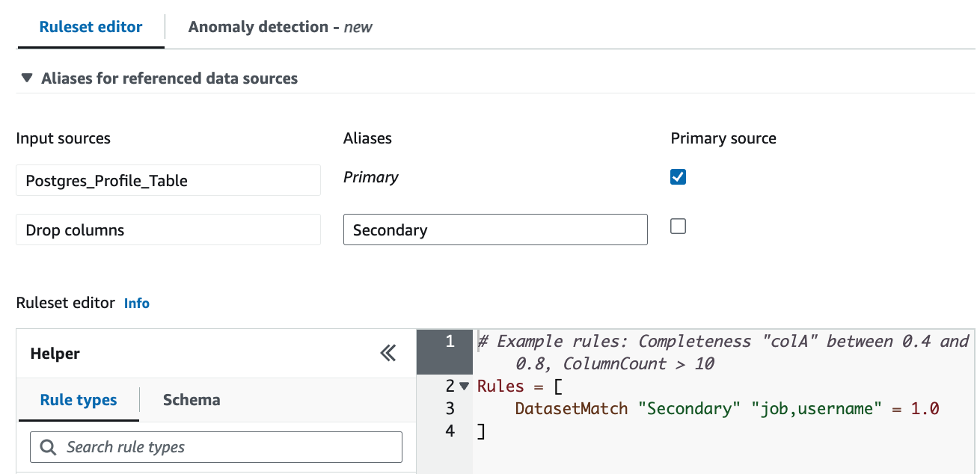Place the cursor on the DatasetMatch keyword
Screen dimensions: 980x474
coord(571,409)
